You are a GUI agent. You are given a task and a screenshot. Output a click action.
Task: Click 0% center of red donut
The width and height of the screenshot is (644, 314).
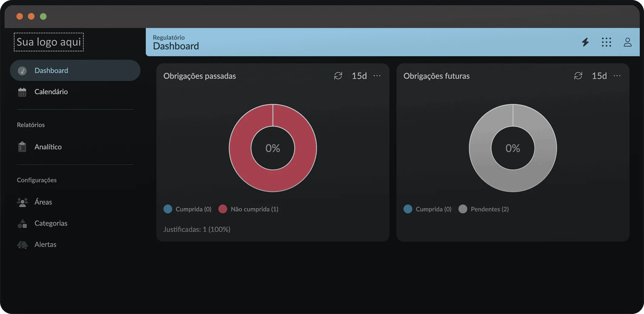coord(273,148)
